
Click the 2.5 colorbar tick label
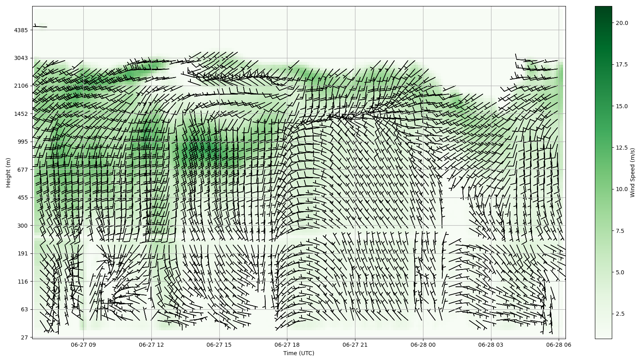(x=620, y=314)
